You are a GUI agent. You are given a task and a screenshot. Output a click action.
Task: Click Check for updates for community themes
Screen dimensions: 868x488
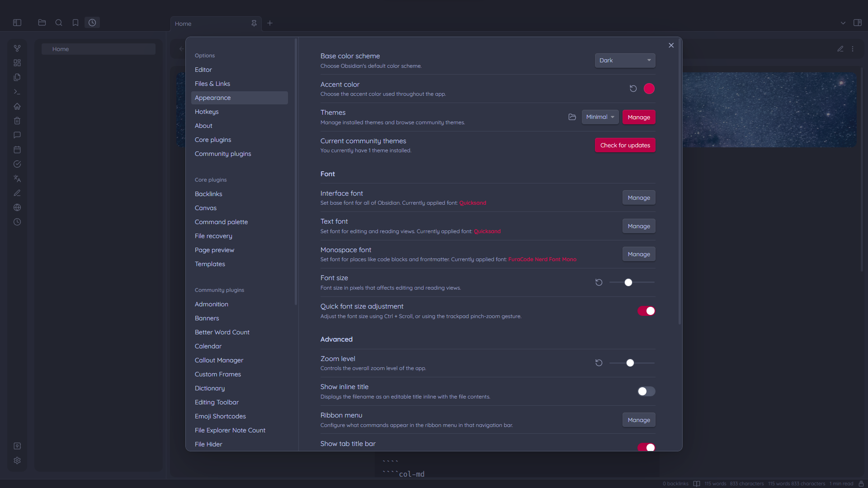[x=625, y=145]
